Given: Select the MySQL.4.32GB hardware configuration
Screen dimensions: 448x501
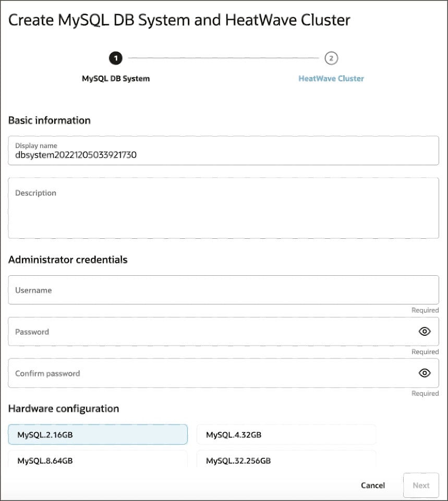Looking at the screenshot, I should (286, 434).
